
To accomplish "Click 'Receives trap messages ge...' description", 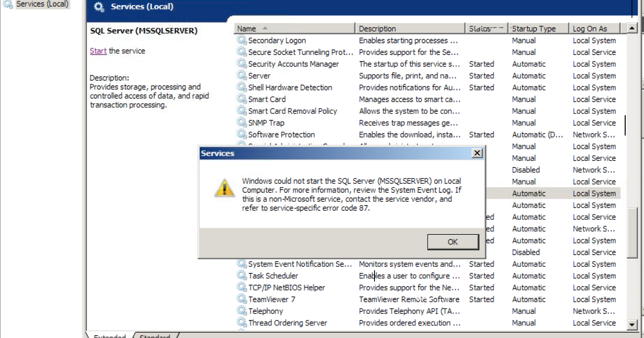I will pyautogui.click(x=408, y=123).
